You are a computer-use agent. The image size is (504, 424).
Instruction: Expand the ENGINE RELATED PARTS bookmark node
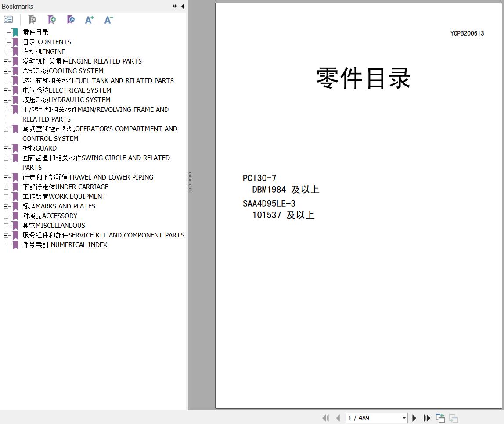click(x=5, y=61)
